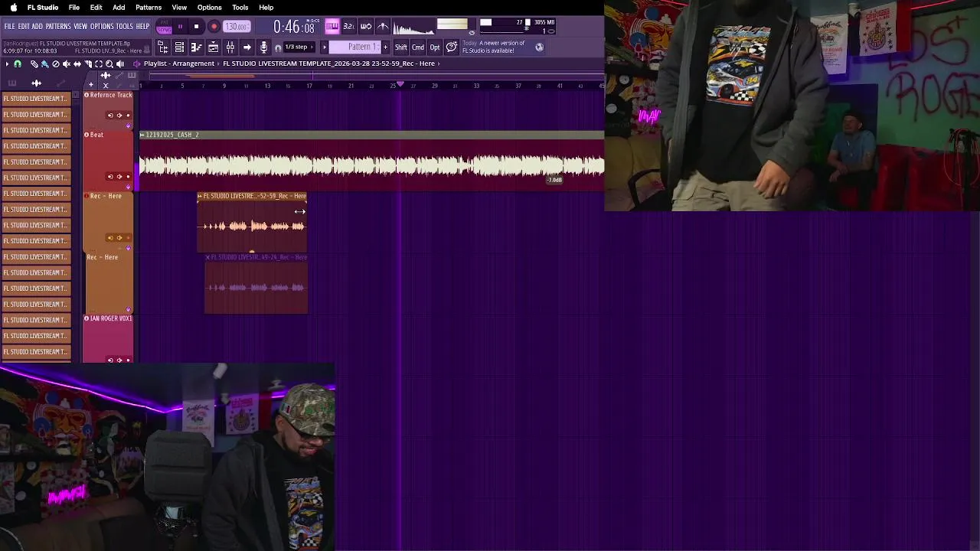Toggle the playlist snap magnet
This screenshot has height=551, width=980.
18,64
